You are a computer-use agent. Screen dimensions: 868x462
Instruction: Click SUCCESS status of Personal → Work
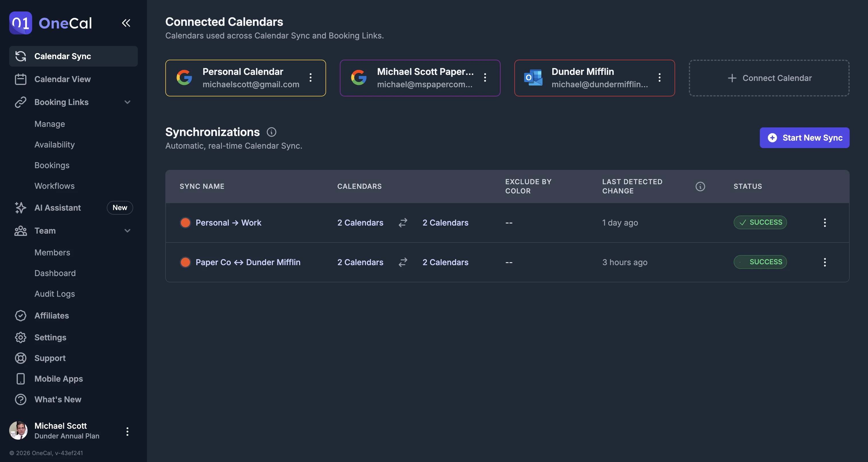[761, 222]
